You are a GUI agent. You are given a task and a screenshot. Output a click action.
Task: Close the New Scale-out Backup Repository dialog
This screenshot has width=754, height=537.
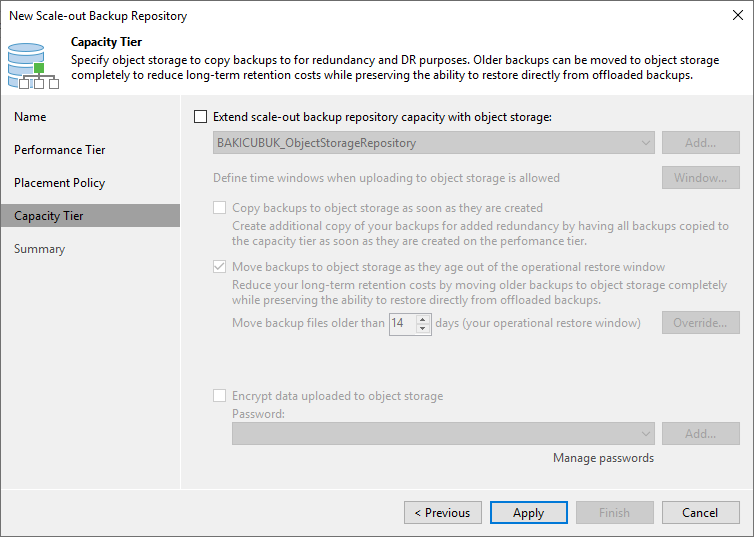click(x=738, y=15)
